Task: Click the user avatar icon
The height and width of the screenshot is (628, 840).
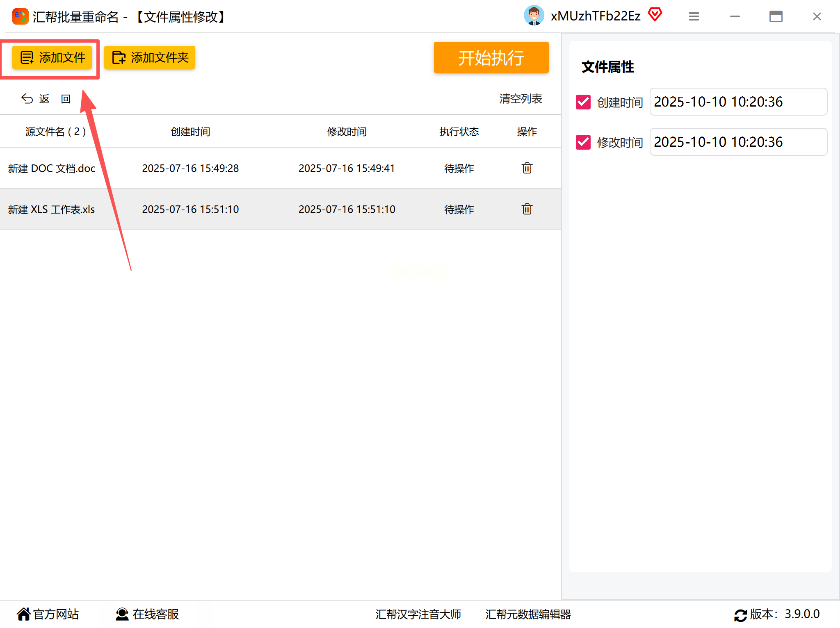Action: point(534,16)
